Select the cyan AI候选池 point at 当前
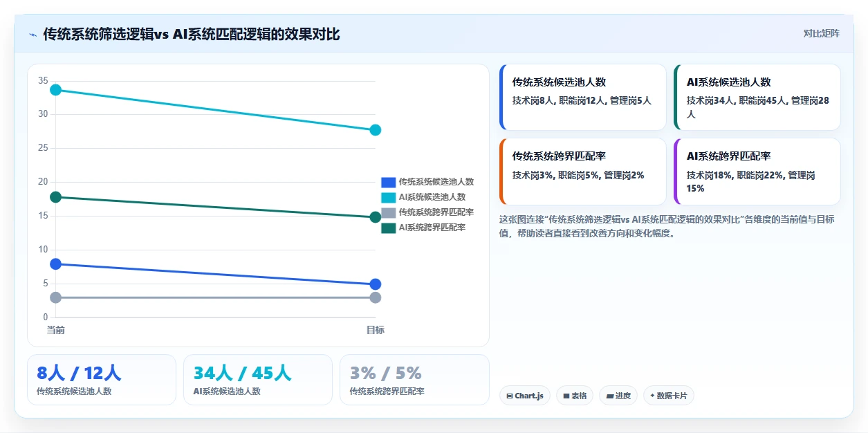Image resolution: width=868 pixels, height=433 pixels. (56, 90)
